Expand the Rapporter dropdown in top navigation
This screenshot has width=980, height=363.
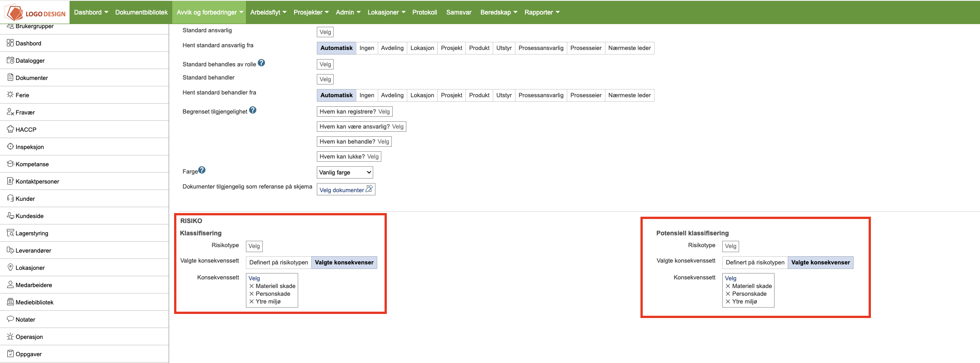click(x=541, y=12)
